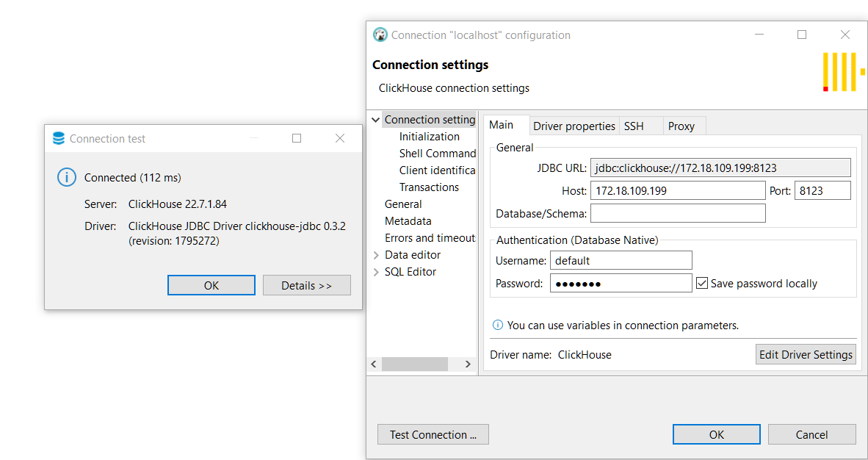Select Client identification tree item
The height and width of the screenshot is (460, 868).
[x=438, y=170]
